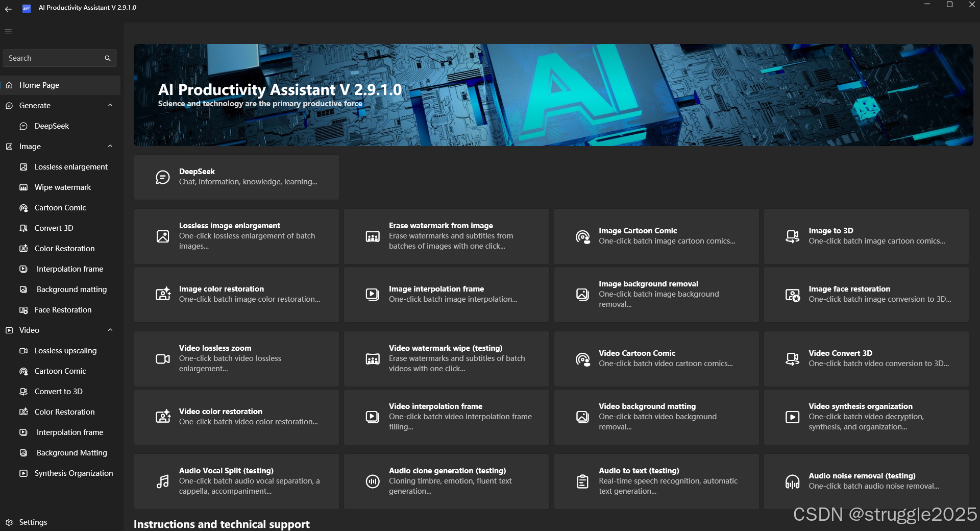Click video Color Restoration sidebar icon
980x531 pixels.
(23, 412)
